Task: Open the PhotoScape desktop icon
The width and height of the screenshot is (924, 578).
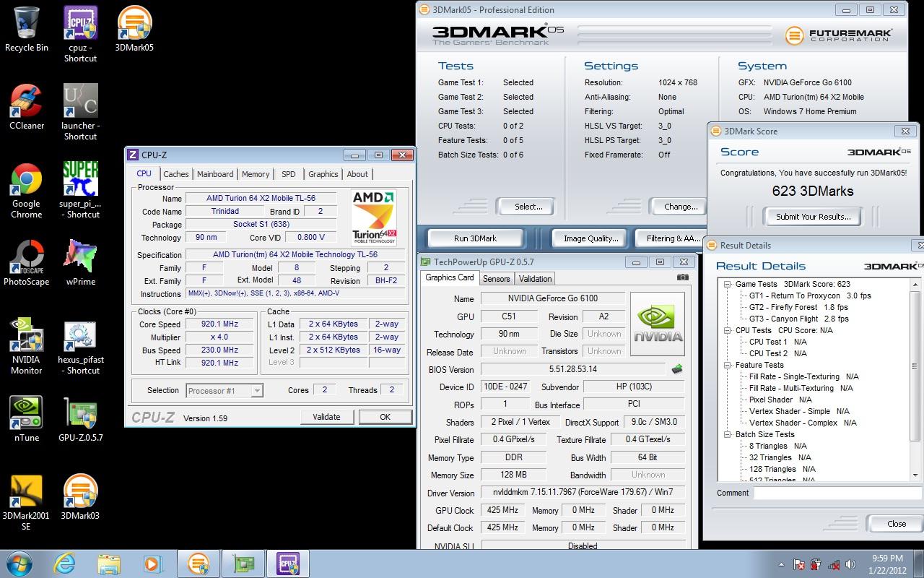Action: point(27,263)
